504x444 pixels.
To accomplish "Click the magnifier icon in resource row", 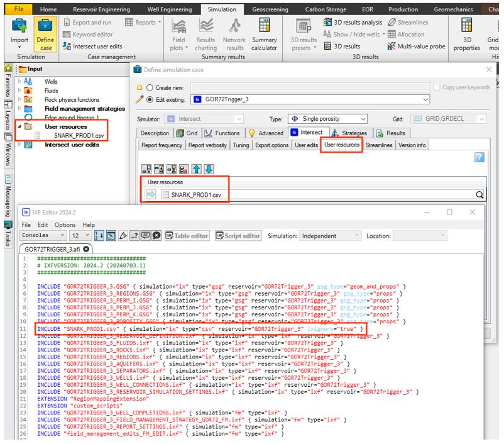I will [x=479, y=195].
